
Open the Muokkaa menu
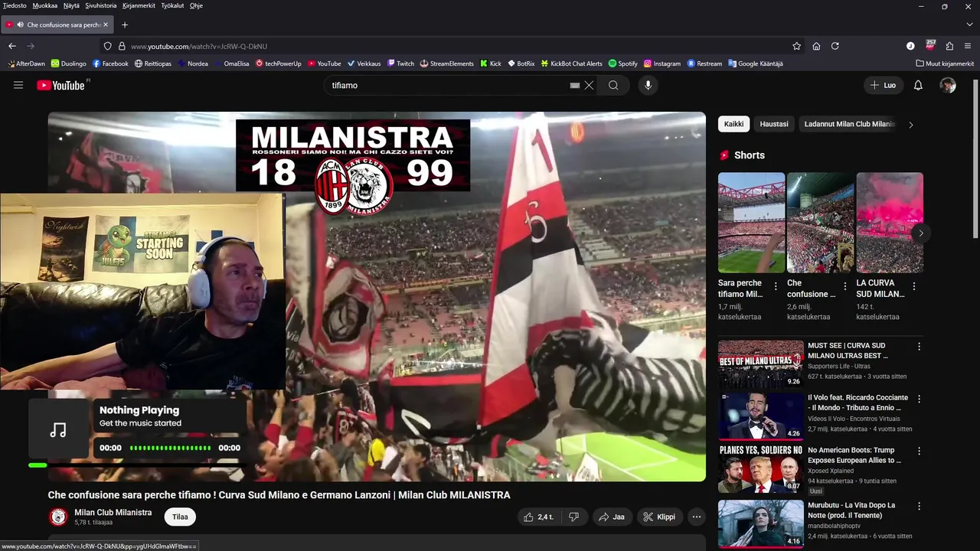coord(45,5)
